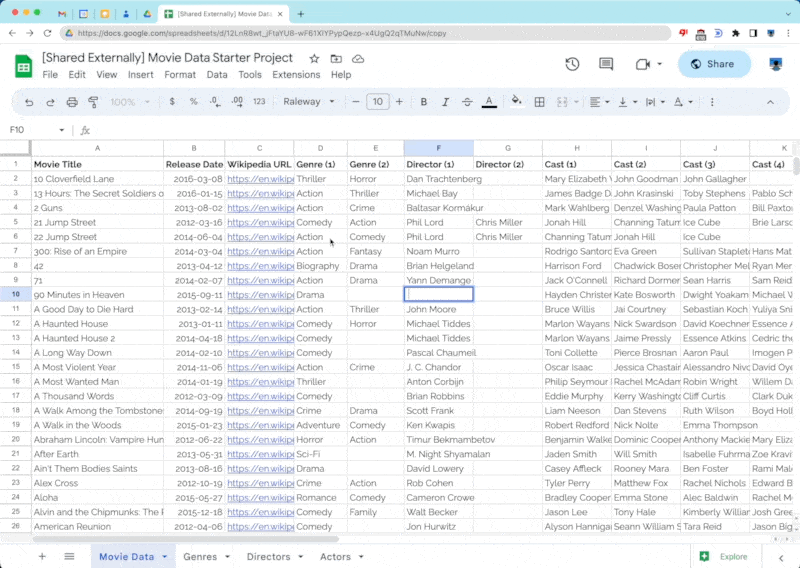Click the browser reload icon
The height and width of the screenshot is (568, 800).
47,33
